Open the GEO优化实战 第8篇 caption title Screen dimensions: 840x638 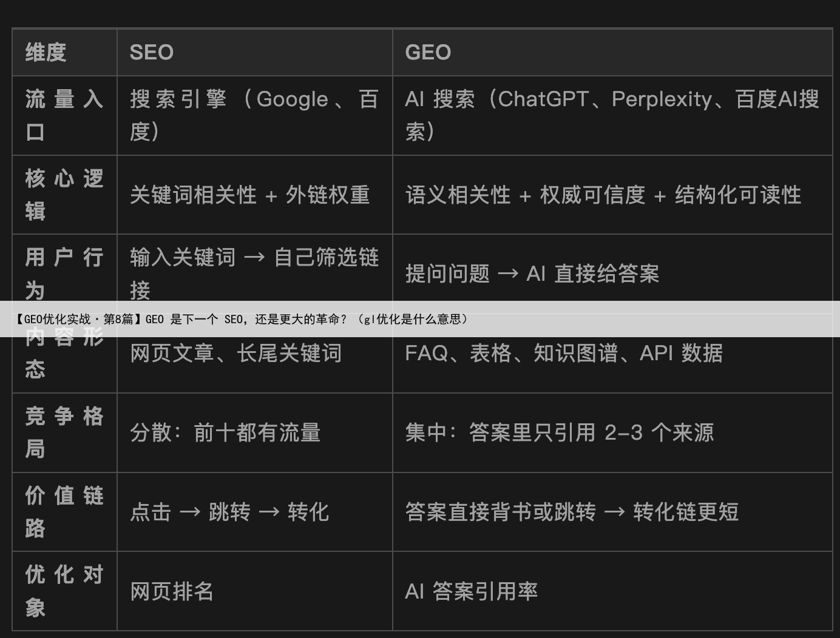[x=243, y=319]
